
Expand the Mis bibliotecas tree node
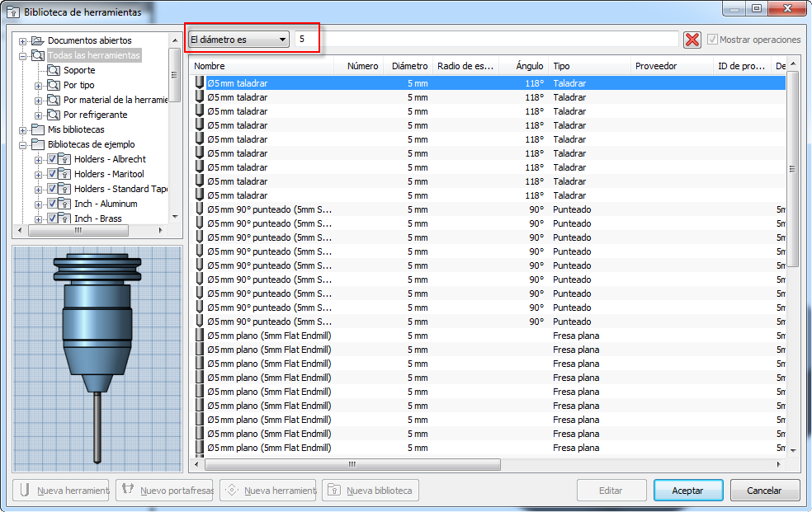coord(22,130)
